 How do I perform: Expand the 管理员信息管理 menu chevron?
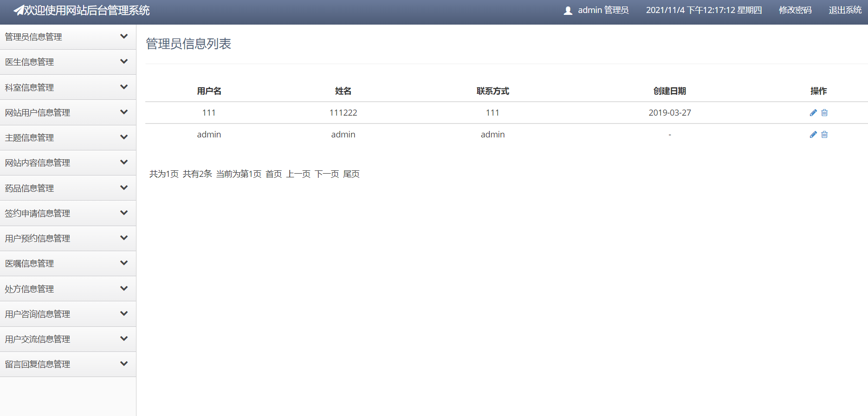(124, 36)
